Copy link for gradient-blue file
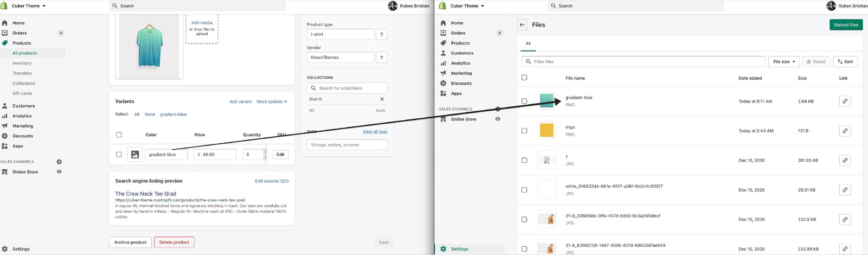This screenshot has height=255, width=868. click(x=845, y=101)
